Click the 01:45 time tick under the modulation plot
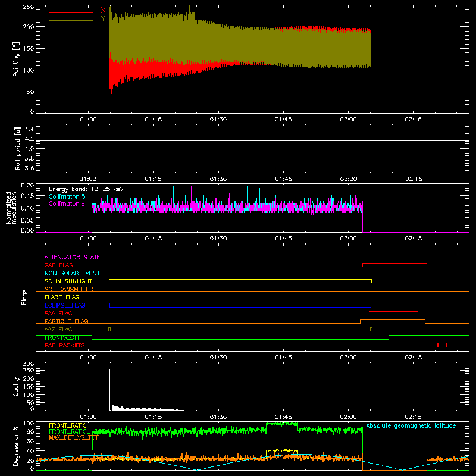This screenshot has height=476, width=476. click(x=284, y=239)
